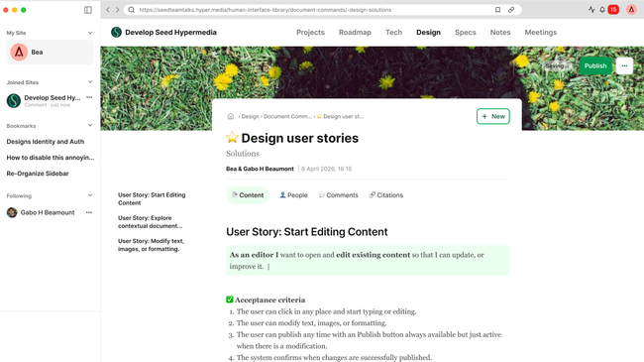Viewport: 644px width, 362px height.
Task: Click the User Story: Start Editing Content heading
Action: (x=307, y=232)
